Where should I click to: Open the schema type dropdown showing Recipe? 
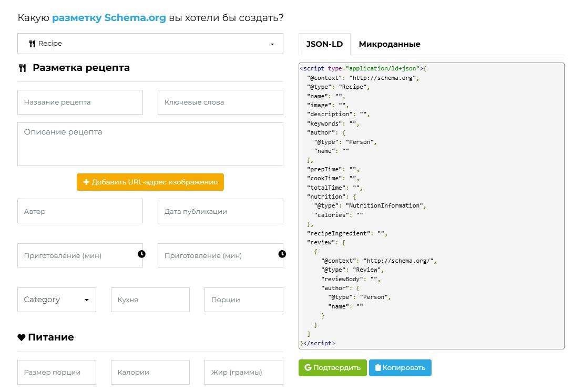[x=150, y=44]
